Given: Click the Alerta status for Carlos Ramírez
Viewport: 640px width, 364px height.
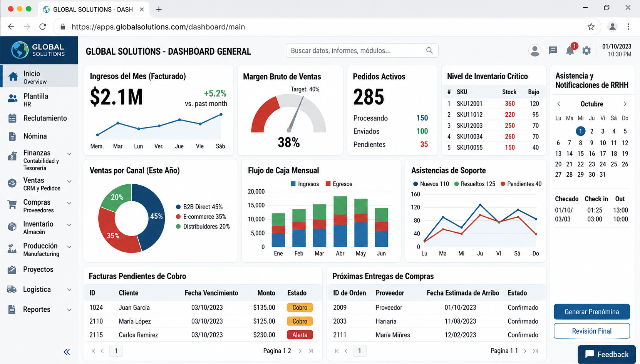Looking at the screenshot, I should coord(300,335).
